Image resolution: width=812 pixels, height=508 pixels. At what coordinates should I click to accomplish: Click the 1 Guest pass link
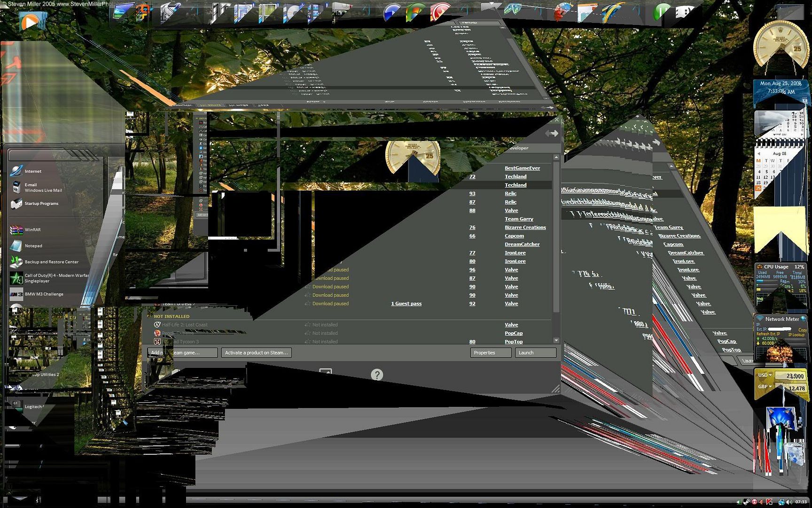(406, 304)
